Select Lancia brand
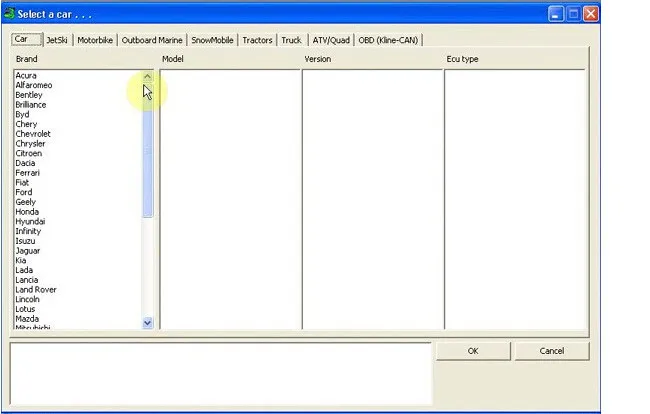 tap(27, 280)
